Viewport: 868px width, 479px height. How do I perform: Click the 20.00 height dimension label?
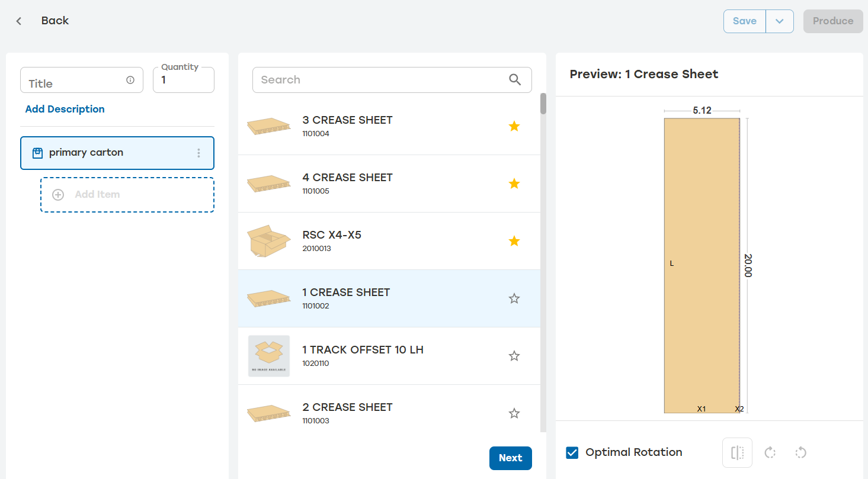(x=748, y=266)
